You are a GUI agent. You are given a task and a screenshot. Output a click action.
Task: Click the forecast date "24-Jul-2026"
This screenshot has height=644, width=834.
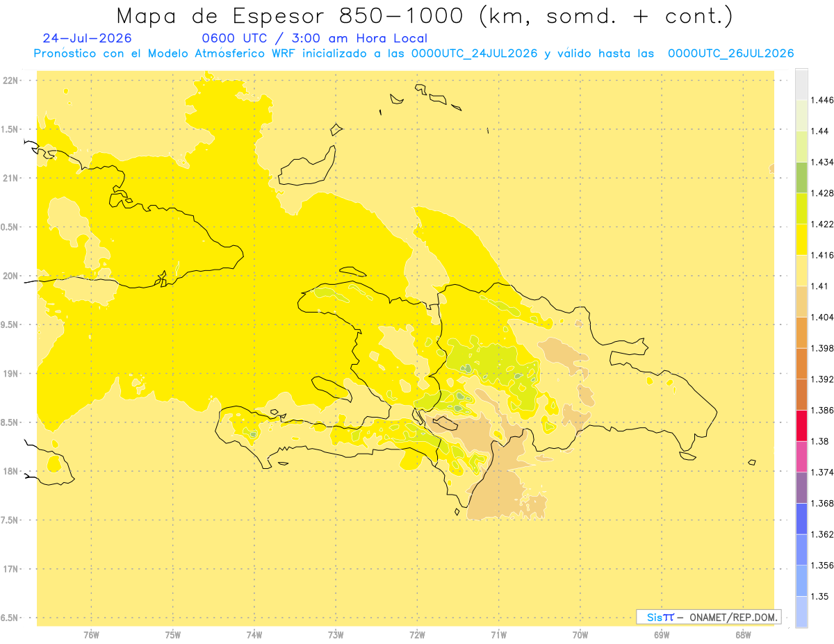point(87,38)
